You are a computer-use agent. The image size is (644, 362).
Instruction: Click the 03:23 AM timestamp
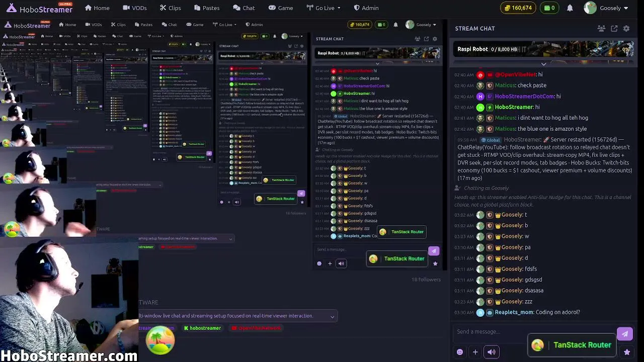pyautogui.click(x=464, y=302)
